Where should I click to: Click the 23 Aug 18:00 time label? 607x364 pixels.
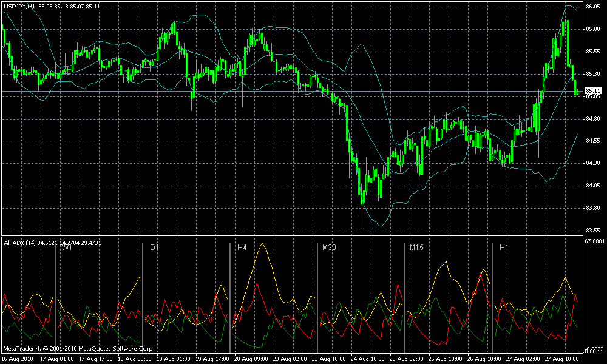pyautogui.click(x=329, y=359)
